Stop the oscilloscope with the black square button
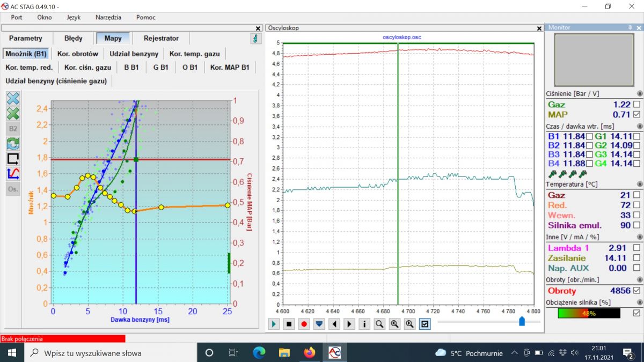644x362 pixels. (x=289, y=324)
